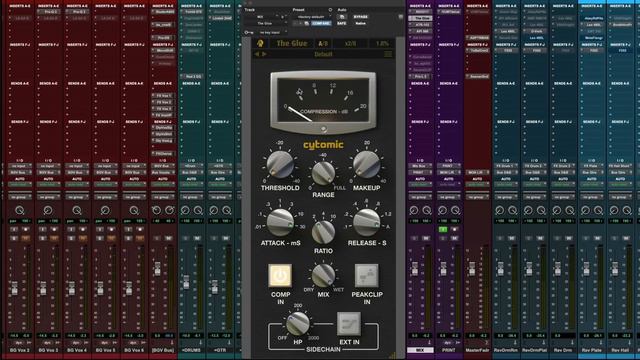Click the COMPARE button
This screenshot has height=360, width=640.
pos(321,23)
